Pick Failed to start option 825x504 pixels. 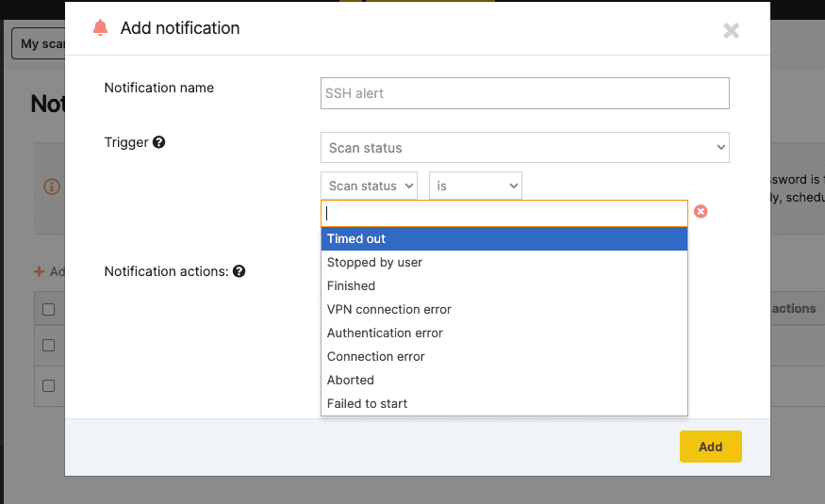coord(504,404)
